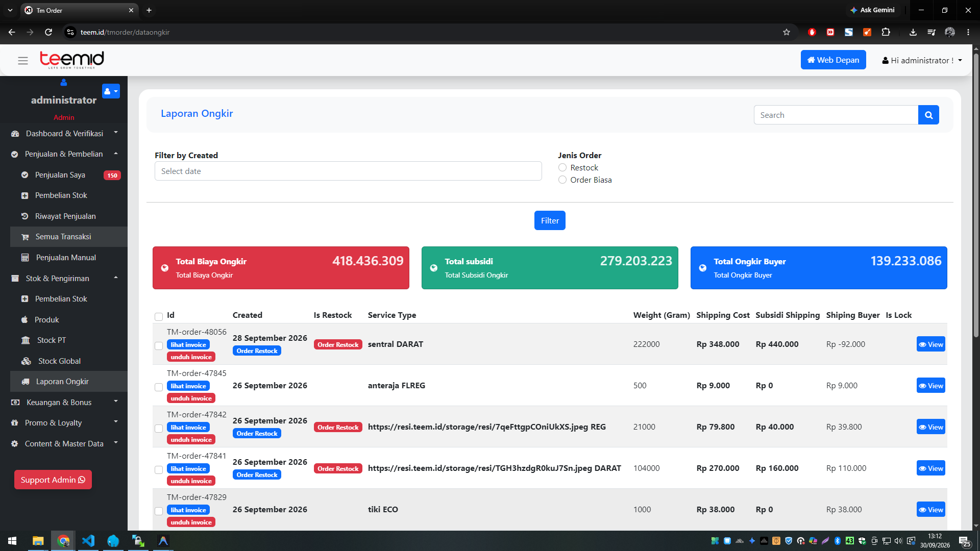980x551 pixels.
Task: Open the blue user profile dropdown in sidebar
Action: [111, 91]
